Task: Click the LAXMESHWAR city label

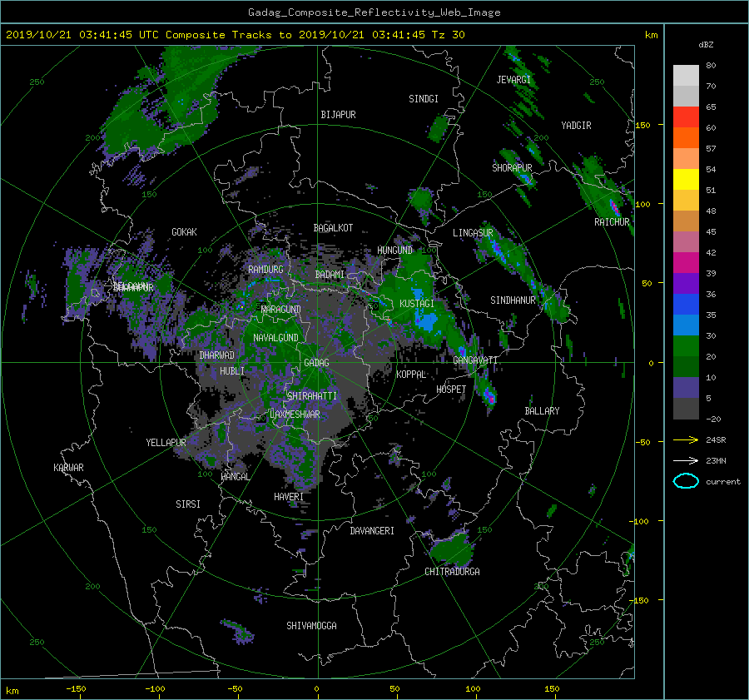Action: tap(295, 415)
